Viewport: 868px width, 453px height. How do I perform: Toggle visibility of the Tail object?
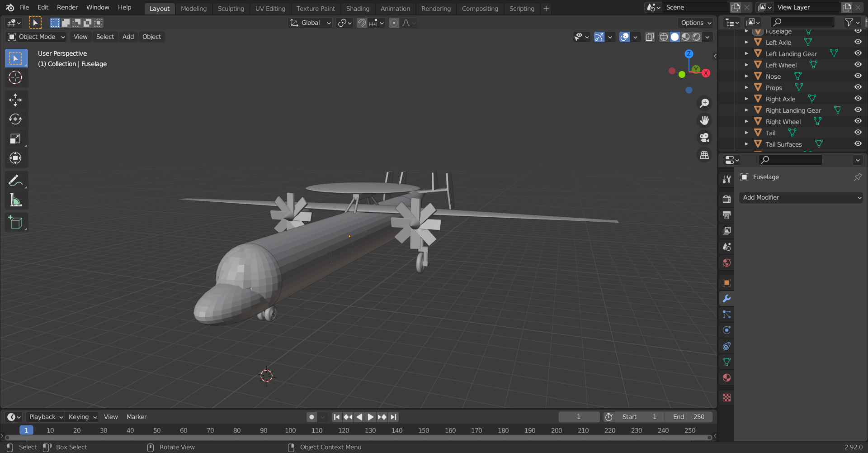pyautogui.click(x=858, y=132)
